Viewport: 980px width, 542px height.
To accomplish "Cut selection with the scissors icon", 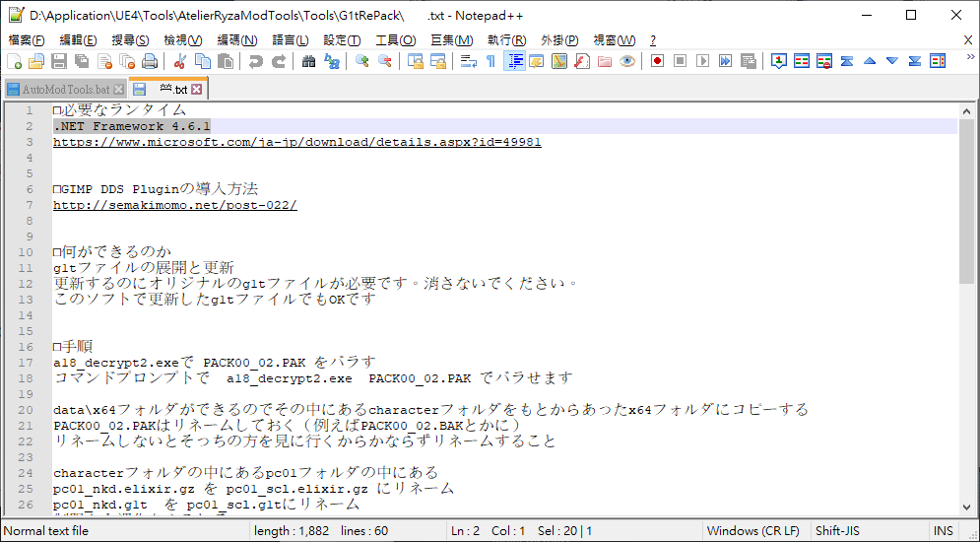I will point(180,61).
